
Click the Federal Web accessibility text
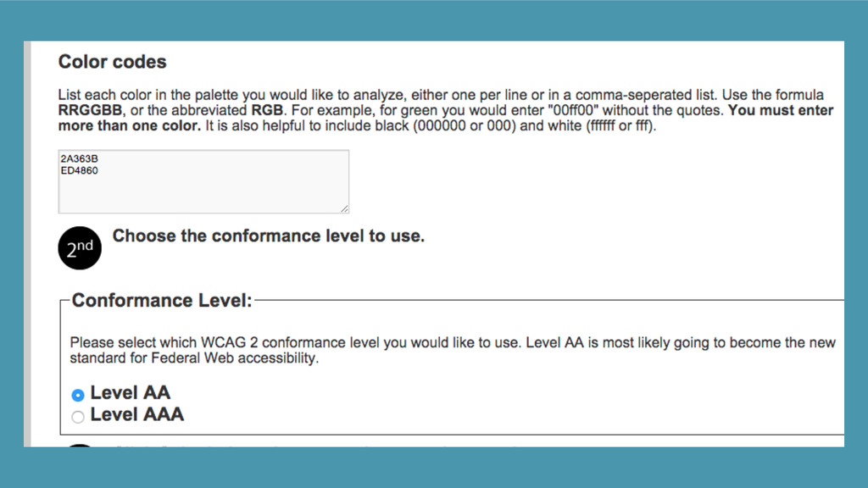(x=234, y=358)
